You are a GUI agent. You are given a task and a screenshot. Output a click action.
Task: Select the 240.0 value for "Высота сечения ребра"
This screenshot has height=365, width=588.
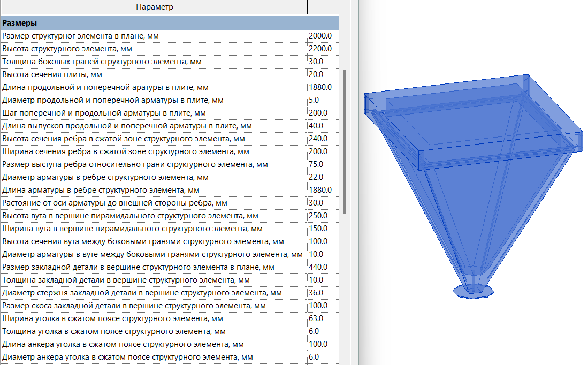click(318, 139)
